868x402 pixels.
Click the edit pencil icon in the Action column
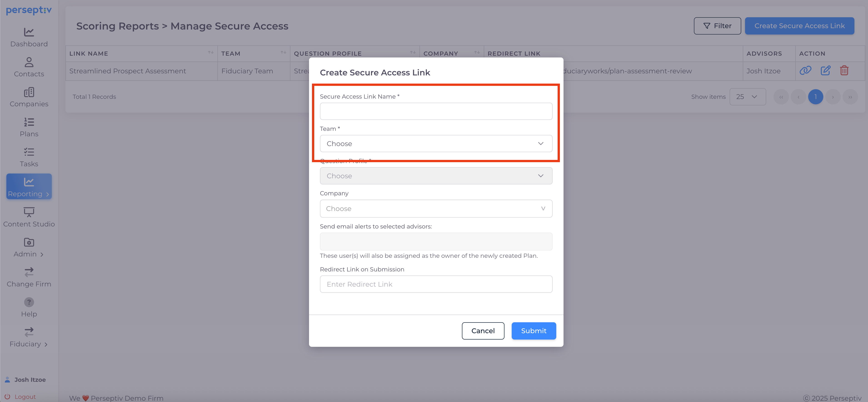(x=825, y=71)
